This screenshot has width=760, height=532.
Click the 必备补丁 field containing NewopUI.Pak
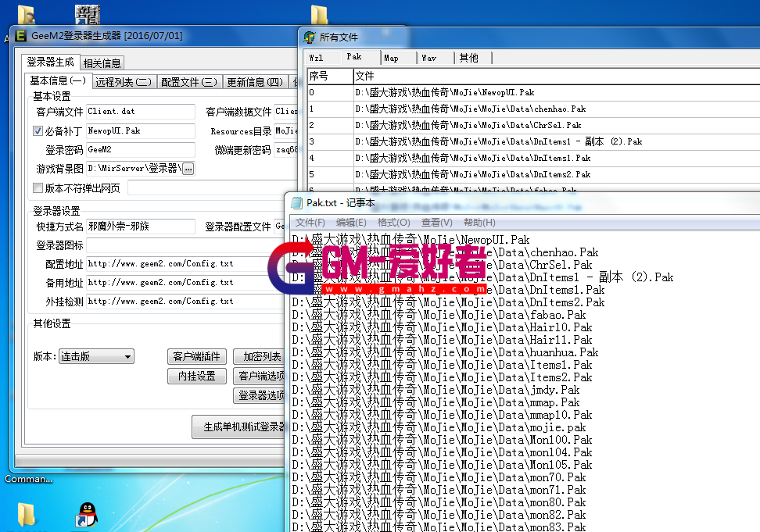141,130
